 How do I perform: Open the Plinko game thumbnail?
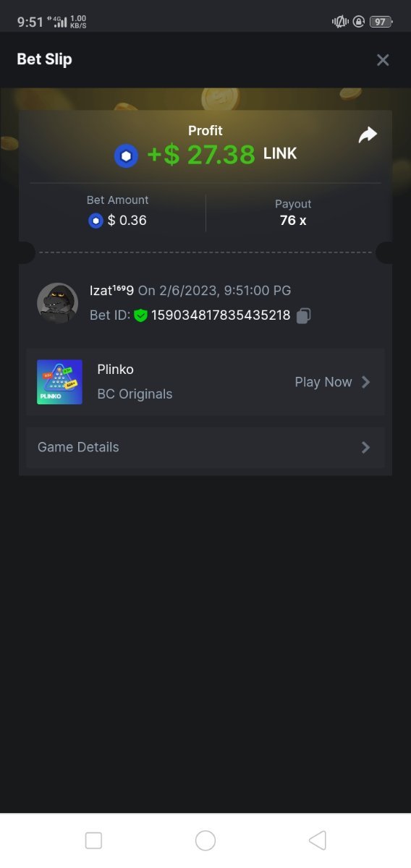click(59, 382)
